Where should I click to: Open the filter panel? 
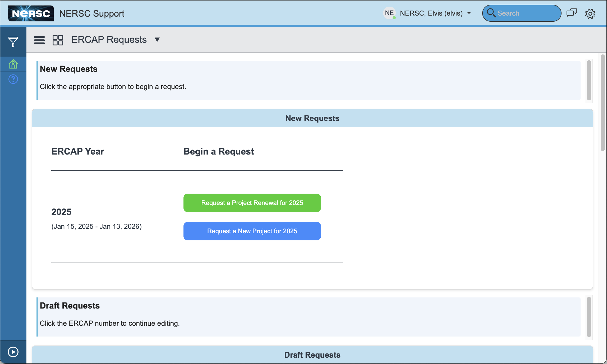[13, 41]
